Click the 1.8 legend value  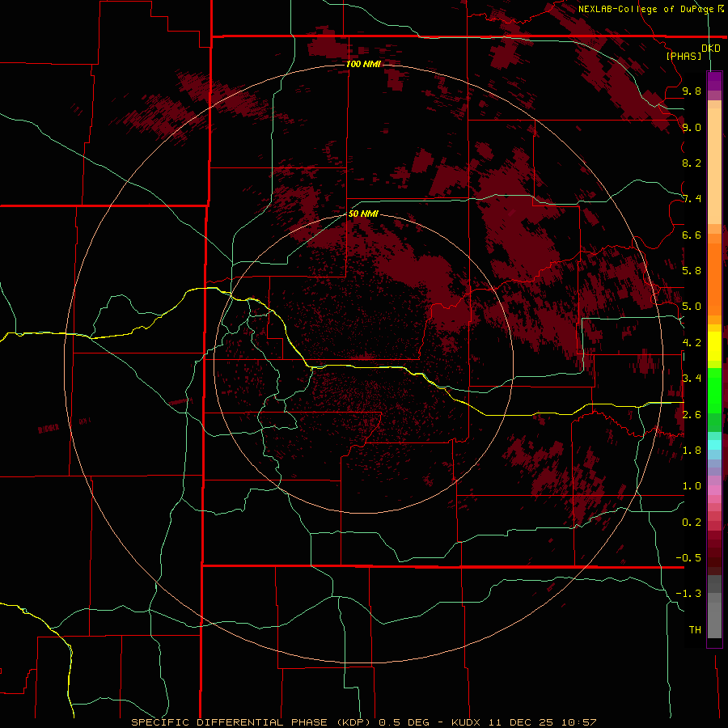click(692, 451)
